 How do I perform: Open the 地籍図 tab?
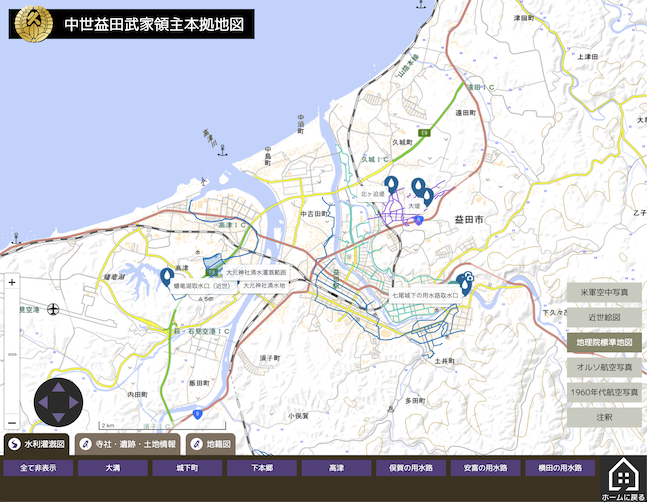coord(211,444)
